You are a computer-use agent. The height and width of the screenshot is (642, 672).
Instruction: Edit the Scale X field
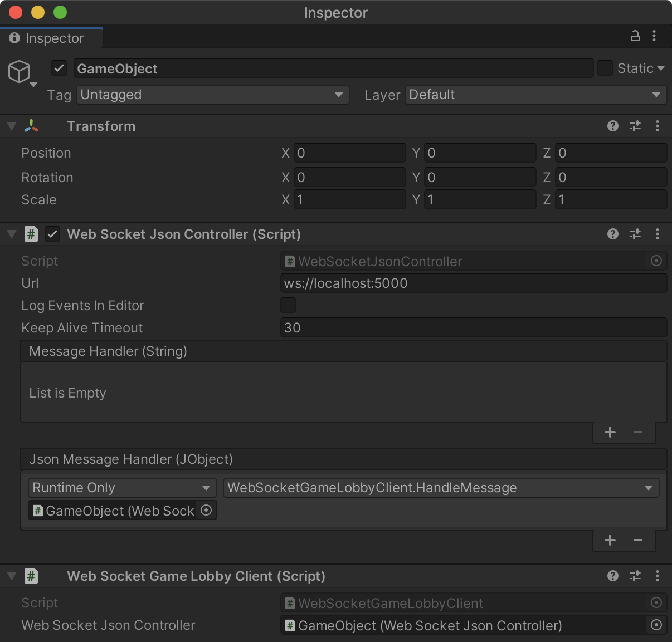coord(349,199)
